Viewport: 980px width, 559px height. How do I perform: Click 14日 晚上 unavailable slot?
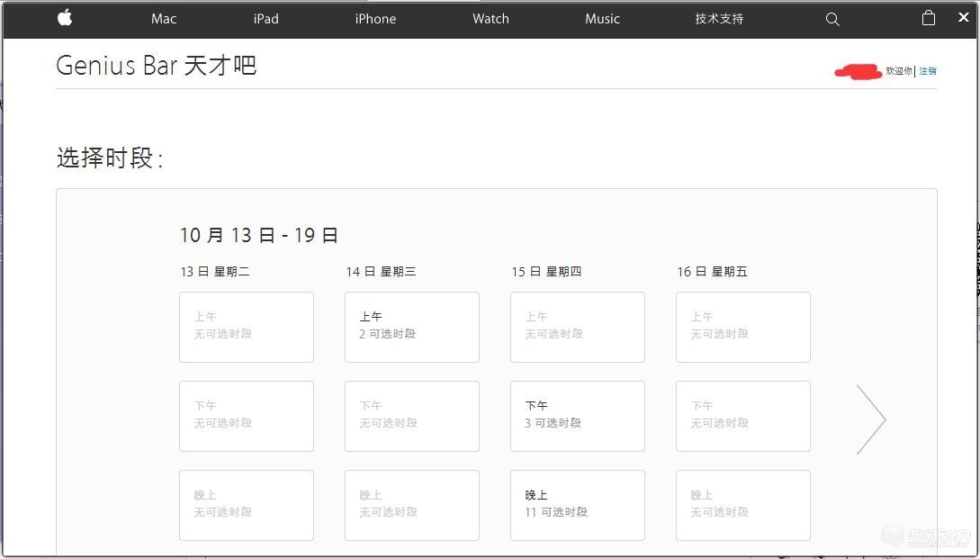pos(412,505)
